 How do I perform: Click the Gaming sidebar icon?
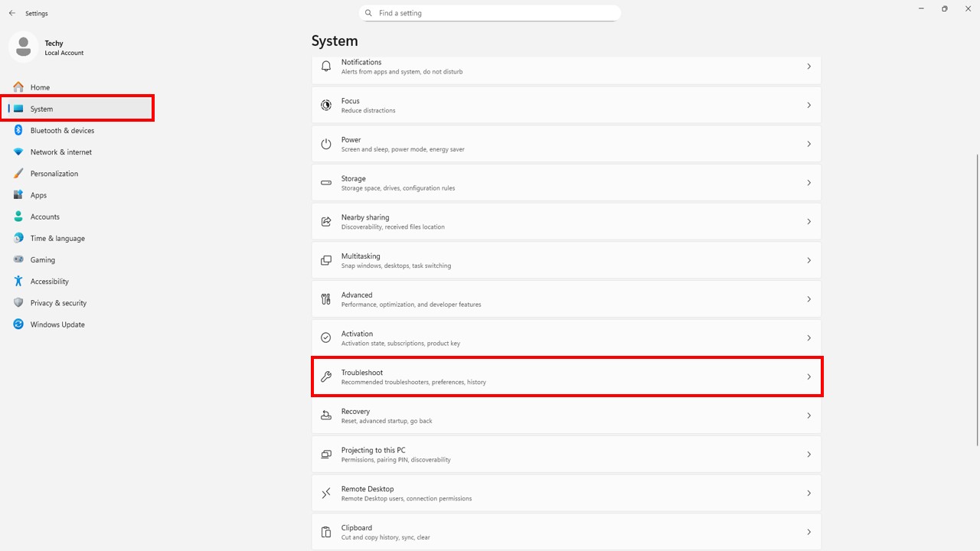pos(18,260)
